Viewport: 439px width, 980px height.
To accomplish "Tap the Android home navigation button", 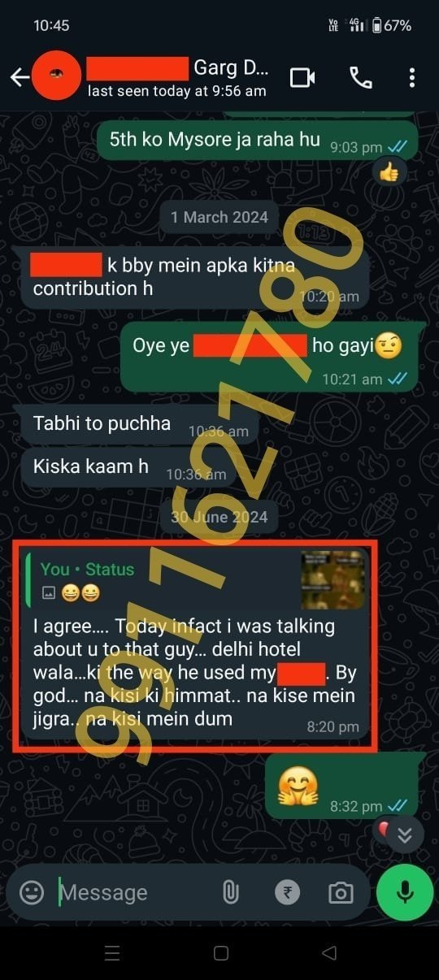I will (220, 952).
